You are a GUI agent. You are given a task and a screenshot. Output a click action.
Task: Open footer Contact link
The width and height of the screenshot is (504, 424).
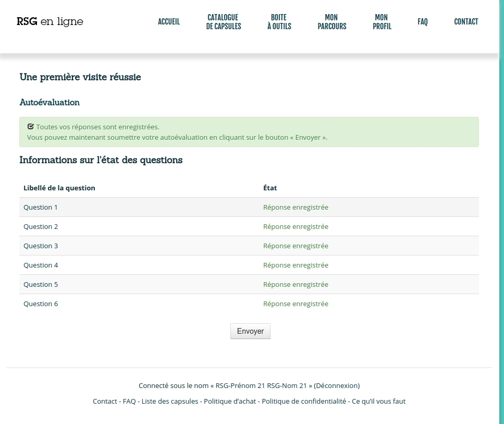[105, 402]
